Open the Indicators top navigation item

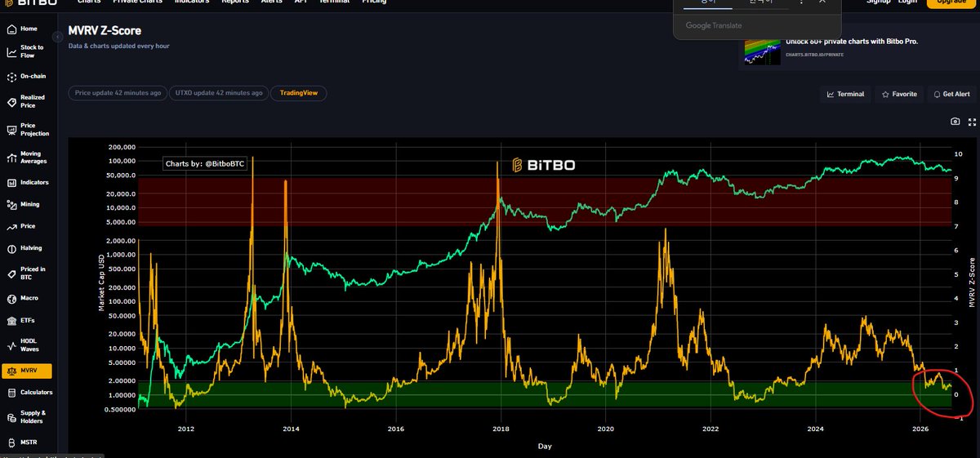192,2
